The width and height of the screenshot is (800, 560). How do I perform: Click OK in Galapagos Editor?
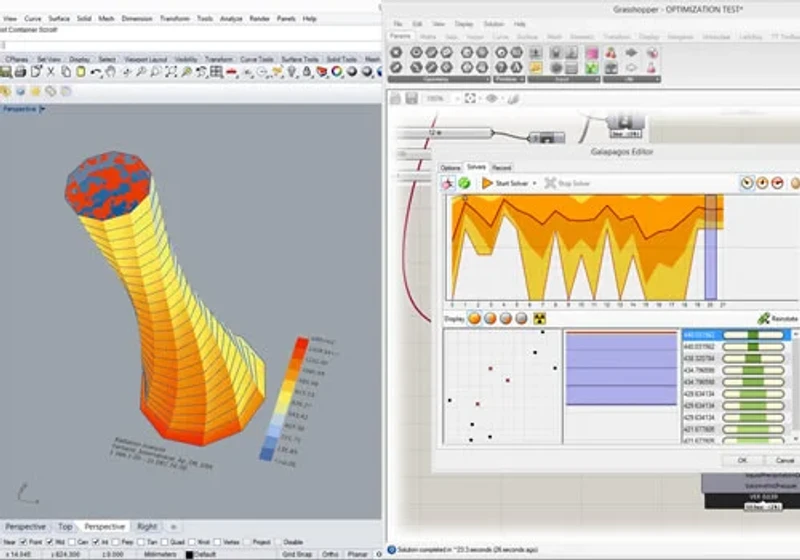point(742,460)
